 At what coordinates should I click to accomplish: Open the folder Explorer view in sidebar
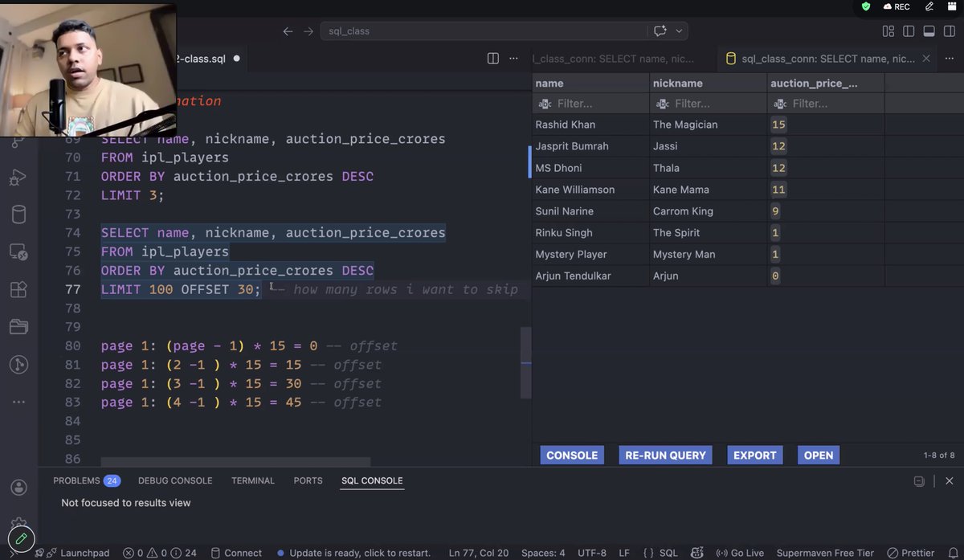click(x=20, y=328)
